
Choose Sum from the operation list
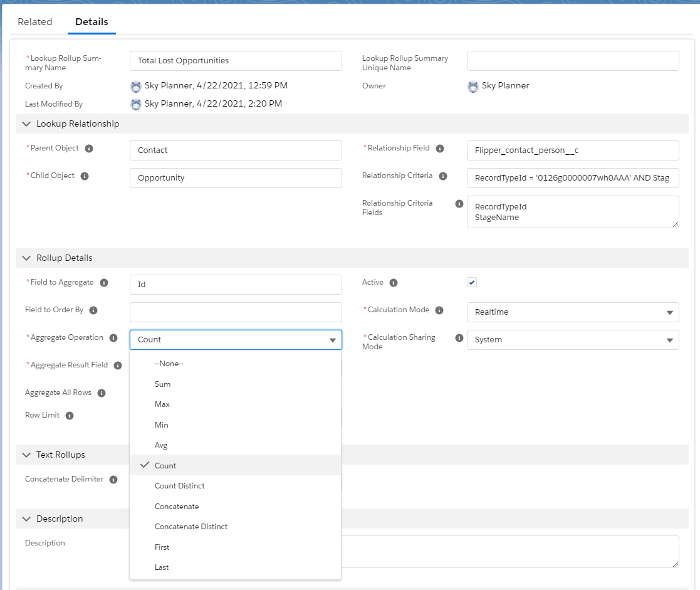pyautogui.click(x=235, y=384)
